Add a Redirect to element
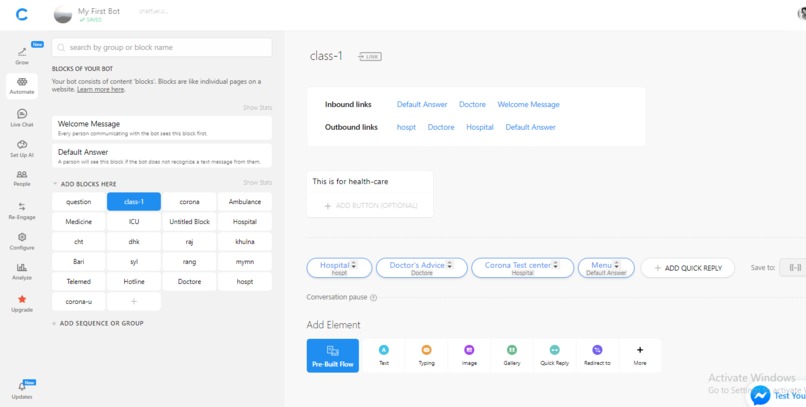806x407 pixels. click(x=597, y=356)
